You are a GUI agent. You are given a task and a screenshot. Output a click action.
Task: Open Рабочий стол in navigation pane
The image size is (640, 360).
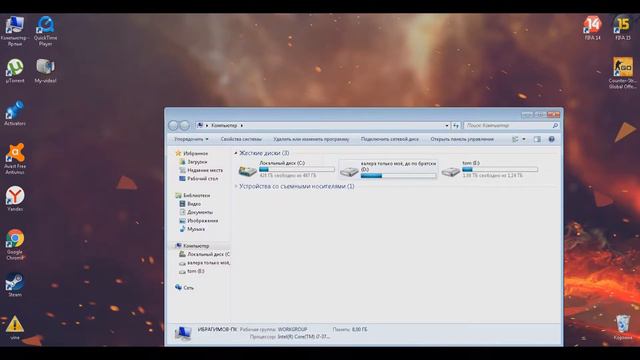[202, 179]
